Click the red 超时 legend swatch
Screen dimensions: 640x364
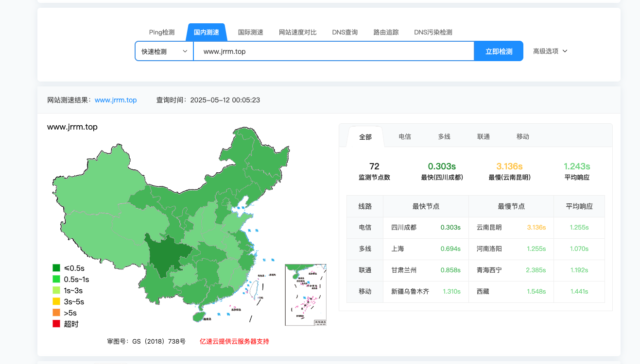(x=56, y=324)
